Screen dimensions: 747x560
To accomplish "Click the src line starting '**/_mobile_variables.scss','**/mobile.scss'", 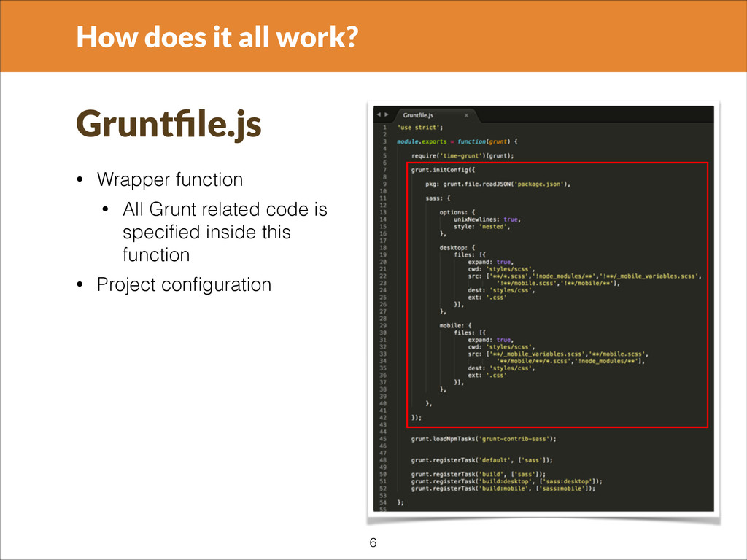I will (x=558, y=354).
